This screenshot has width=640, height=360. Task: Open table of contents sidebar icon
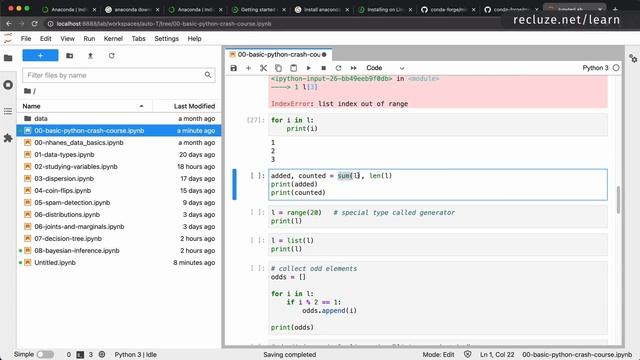click(8, 111)
